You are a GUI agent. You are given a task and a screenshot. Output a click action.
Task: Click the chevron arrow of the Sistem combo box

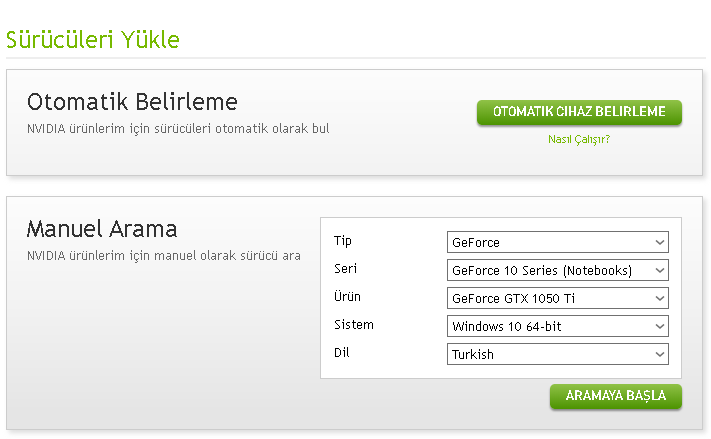coord(659,326)
